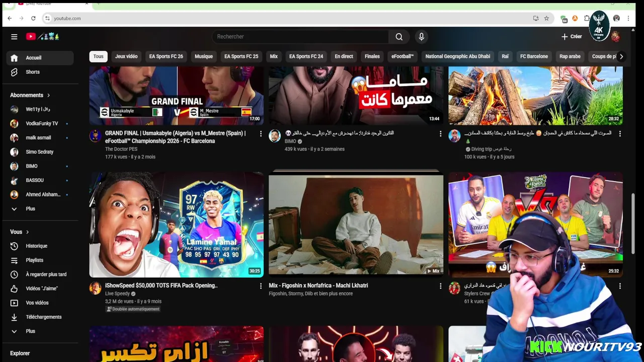Click the search magnifier button
644x362 pixels.
pyautogui.click(x=399, y=37)
